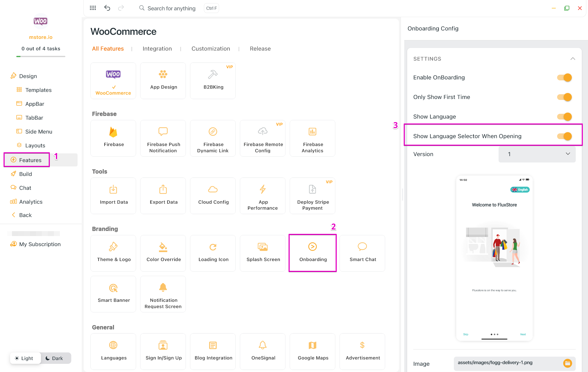Open the Google Maps feature
The width and height of the screenshot is (588, 372).
tap(313, 351)
